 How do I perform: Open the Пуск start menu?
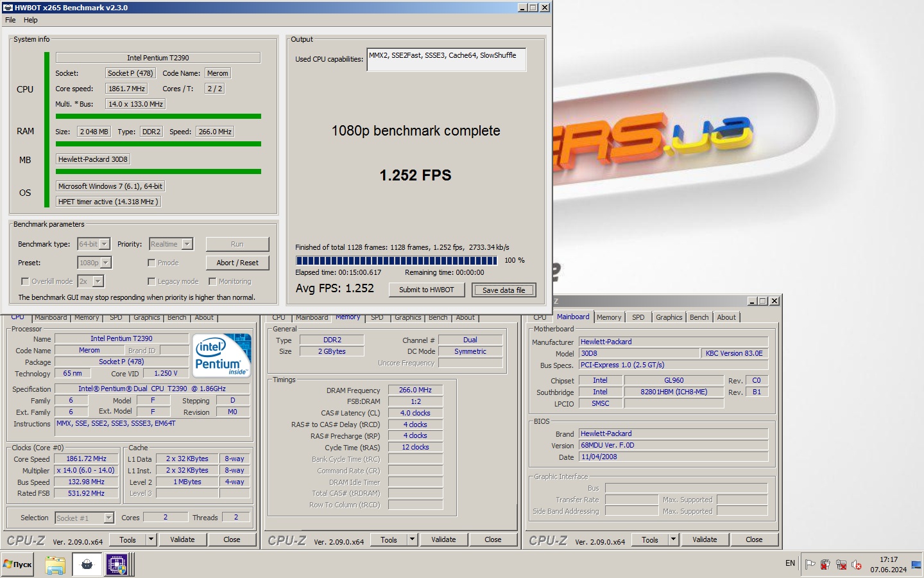(x=18, y=565)
